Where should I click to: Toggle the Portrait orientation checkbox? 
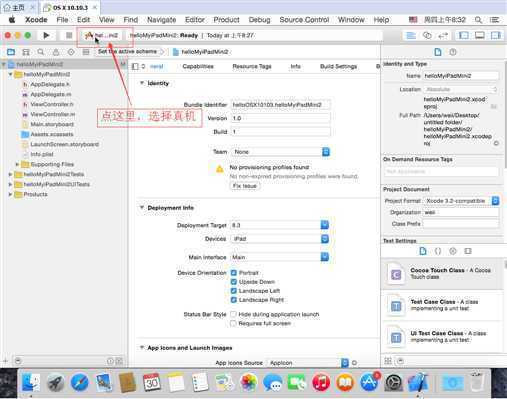234,273
